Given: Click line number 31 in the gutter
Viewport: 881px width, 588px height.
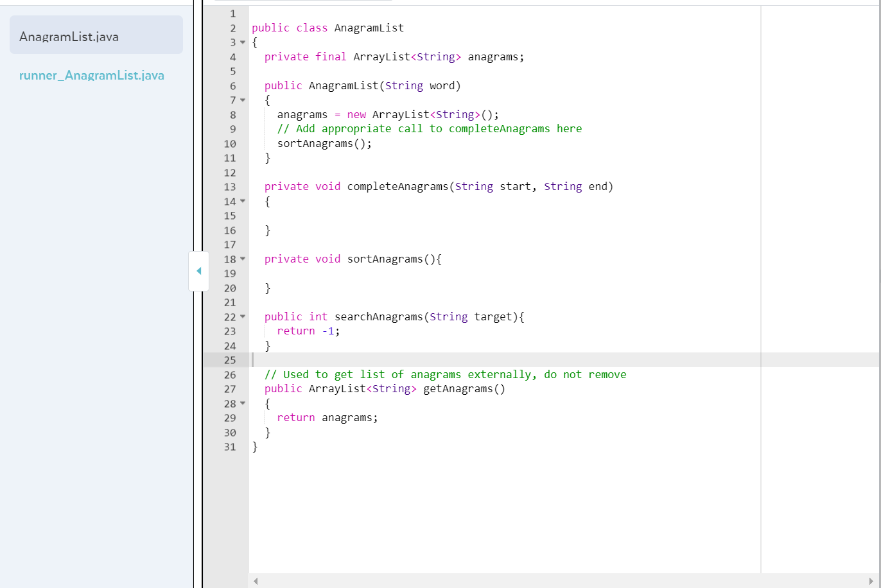Looking at the screenshot, I should coord(230,447).
